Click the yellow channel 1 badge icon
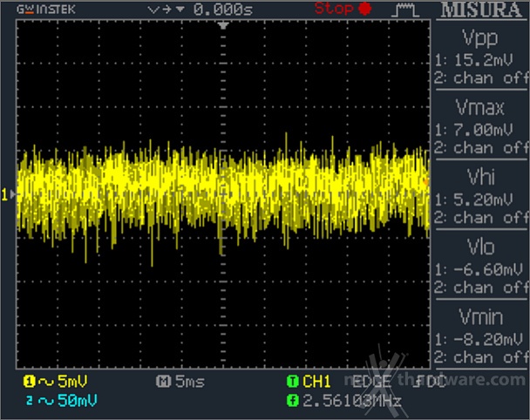Viewport: 530px width, 420px height. pos(29,382)
